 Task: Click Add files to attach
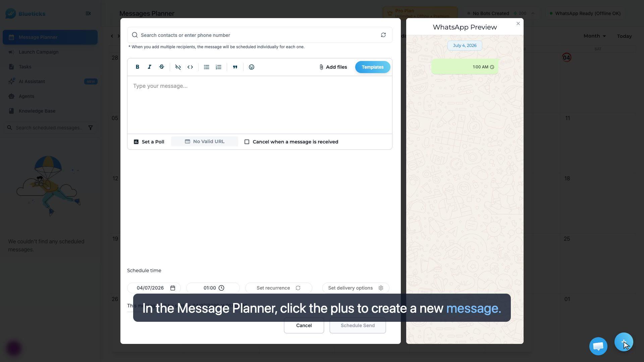(333, 67)
